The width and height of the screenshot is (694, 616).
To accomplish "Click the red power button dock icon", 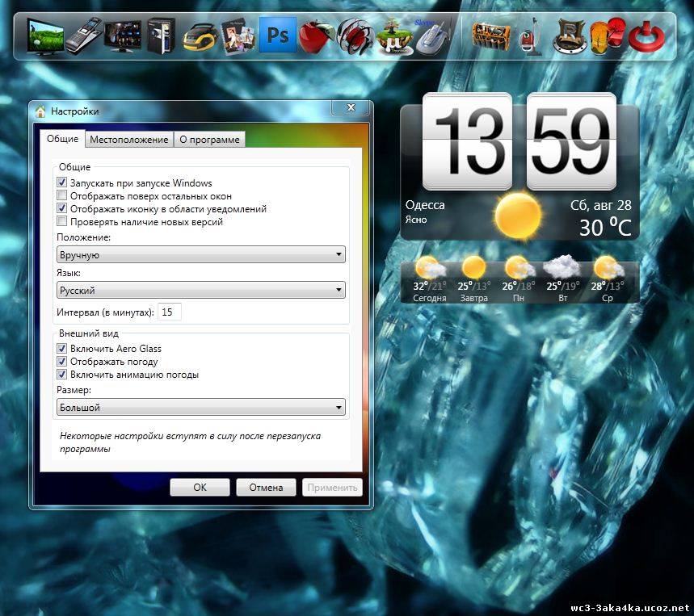I will [645, 37].
